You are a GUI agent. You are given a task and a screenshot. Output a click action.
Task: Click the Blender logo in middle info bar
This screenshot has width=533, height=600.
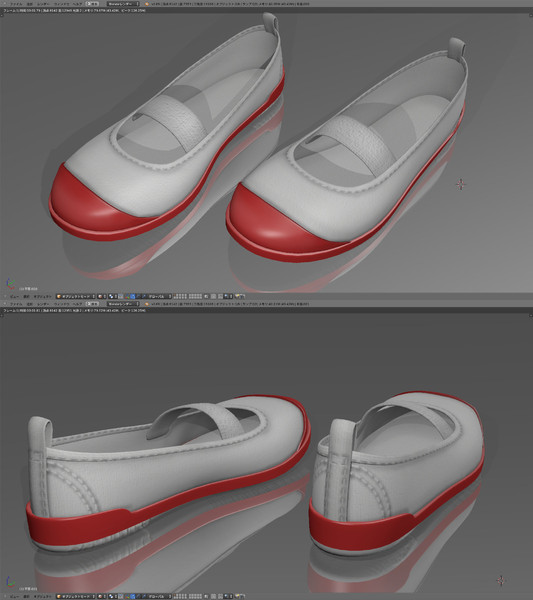click(147, 304)
